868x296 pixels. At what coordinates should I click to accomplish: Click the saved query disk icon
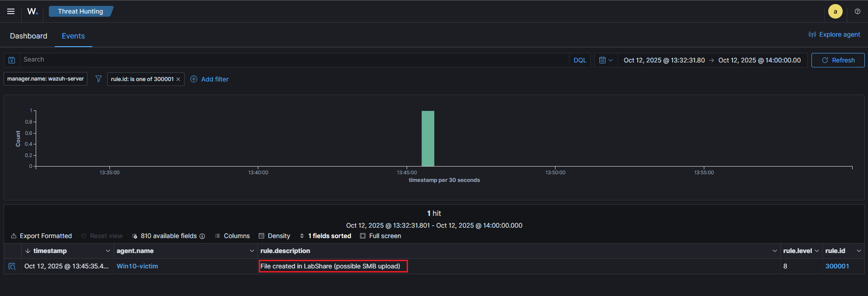tap(12, 60)
